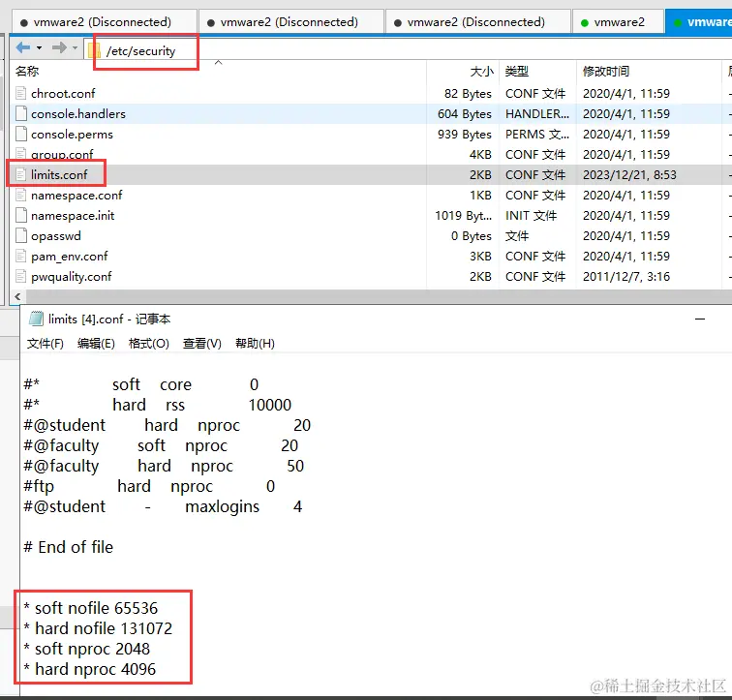The width and height of the screenshot is (732, 700).
Task: Select the group.conf file icon
Action: point(21,154)
